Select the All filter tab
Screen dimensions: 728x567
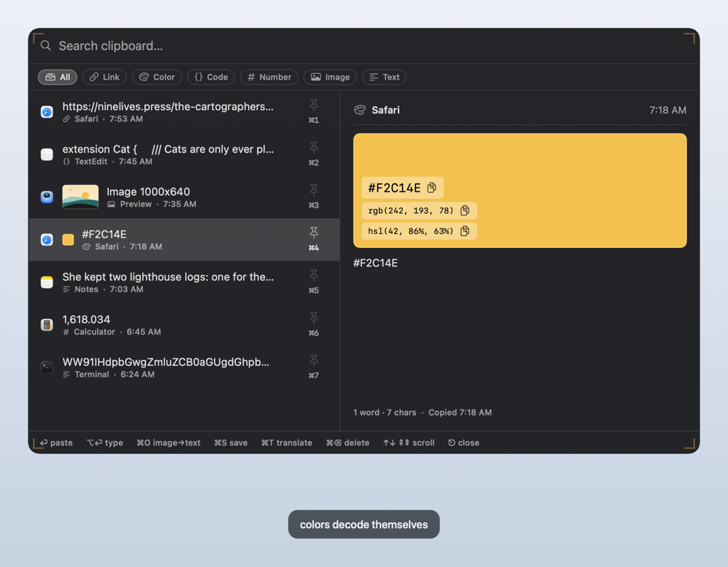pos(58,77)
